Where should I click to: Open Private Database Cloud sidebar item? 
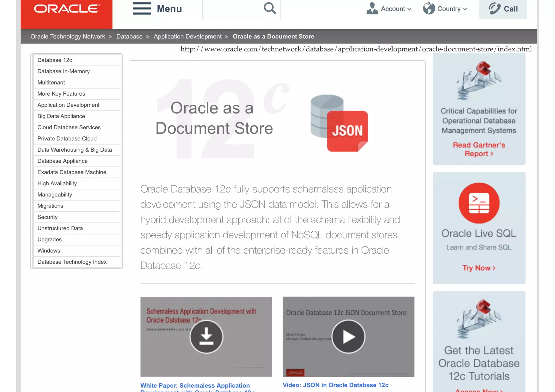coord(77,138)
